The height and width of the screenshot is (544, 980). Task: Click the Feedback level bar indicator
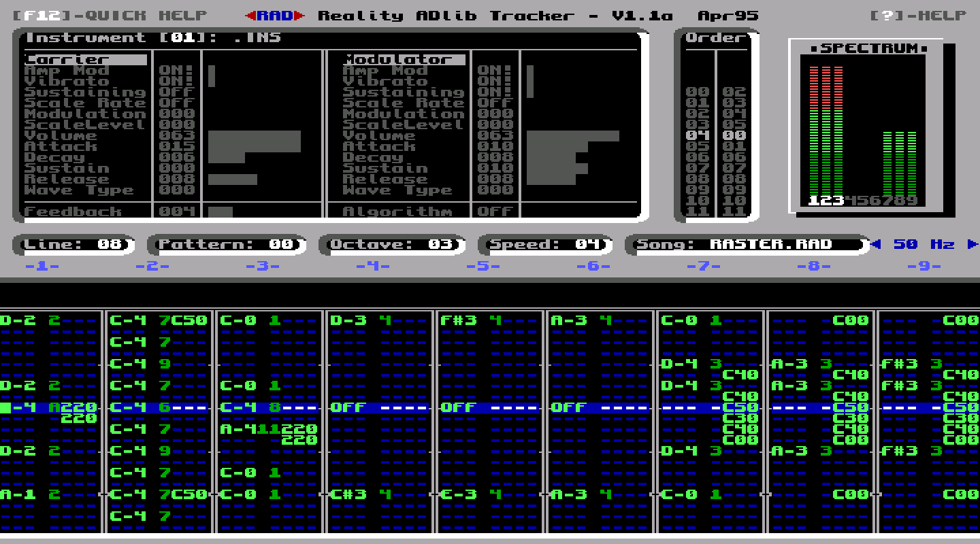[220, 211]
